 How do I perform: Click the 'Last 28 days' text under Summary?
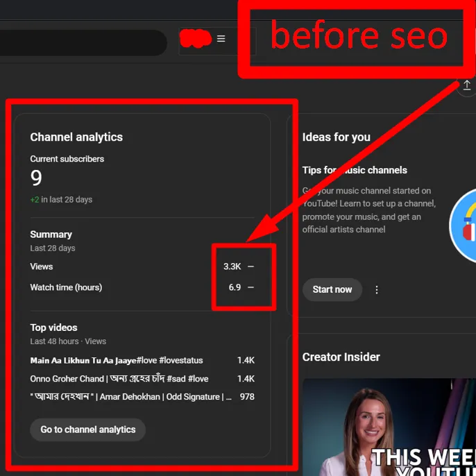(53, 248)
